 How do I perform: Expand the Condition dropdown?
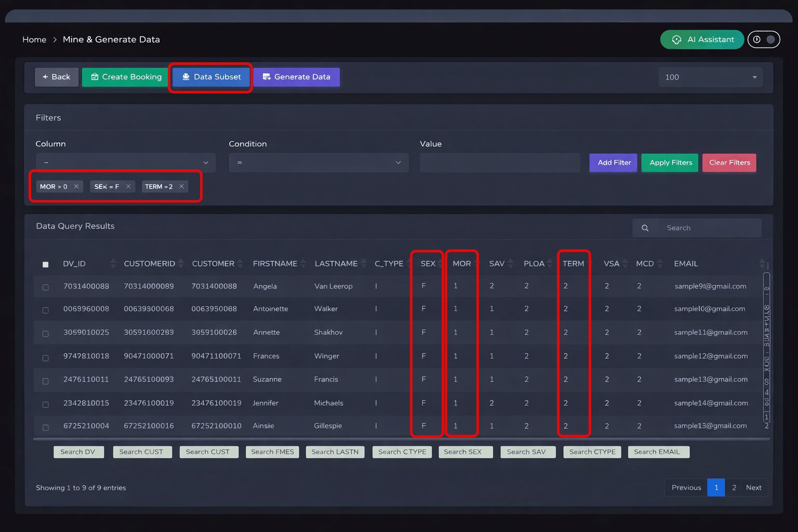coord(318,163)
